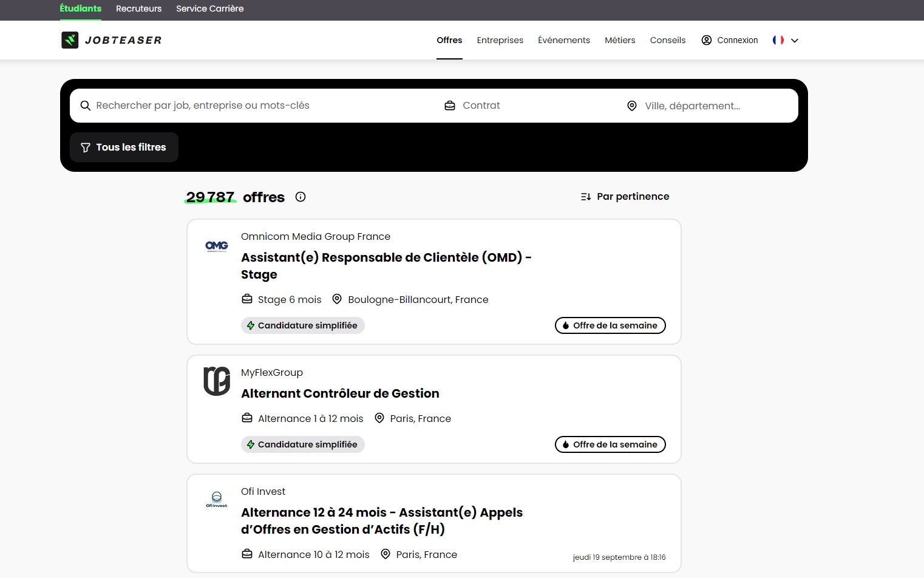The height and width of the screenshot is (578, 924).
Task: Open the Métiers menu item
Action: point(620,40)
